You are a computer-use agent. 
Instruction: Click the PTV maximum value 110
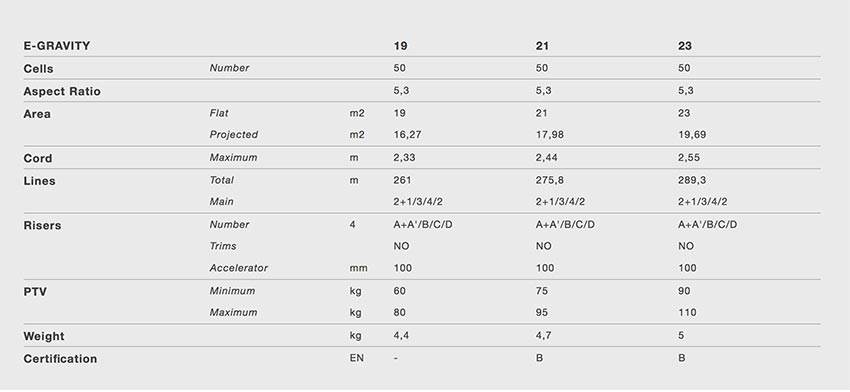tap(687, 312)
